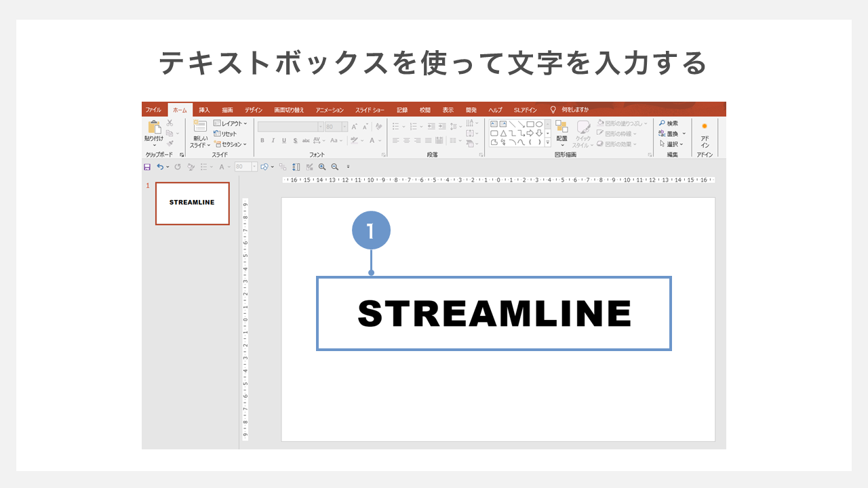Select the down block arrow shape
The image size is (868, 488).
tap(539, 134)
